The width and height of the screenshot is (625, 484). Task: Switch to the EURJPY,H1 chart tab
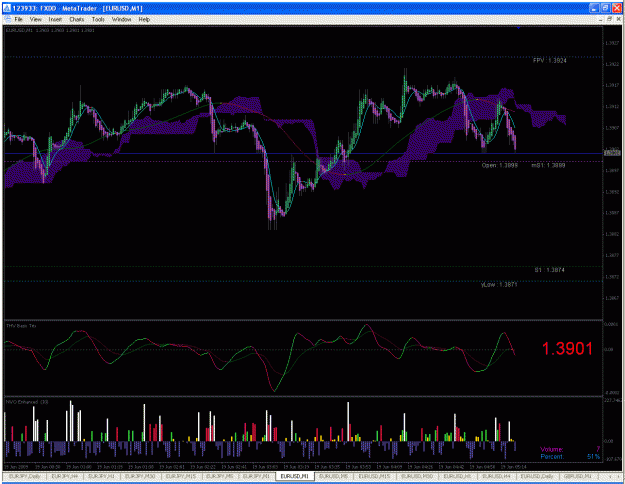[x=101, y=476]
